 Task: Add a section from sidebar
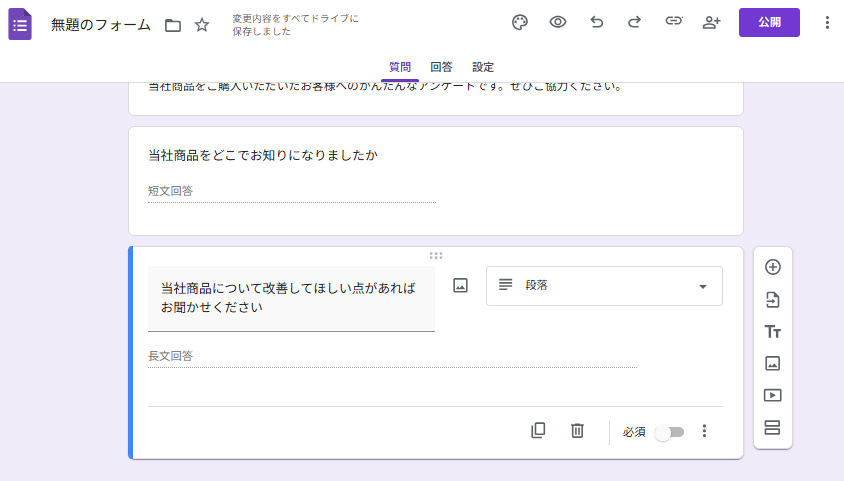click(772, 428)
